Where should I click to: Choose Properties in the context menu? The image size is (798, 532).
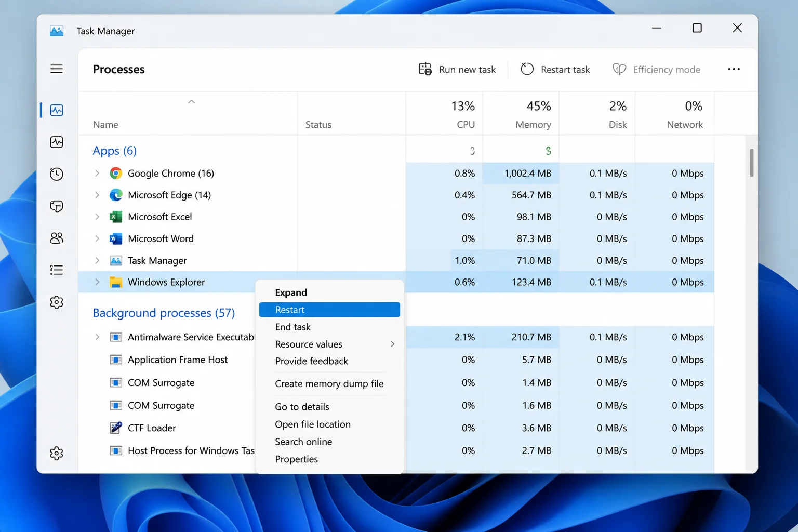329,459
